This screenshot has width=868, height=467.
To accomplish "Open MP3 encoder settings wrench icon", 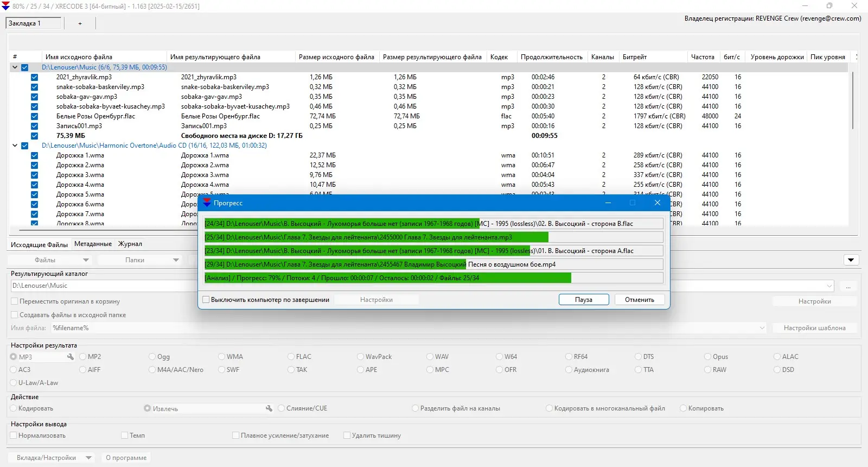I will (70, 357).
